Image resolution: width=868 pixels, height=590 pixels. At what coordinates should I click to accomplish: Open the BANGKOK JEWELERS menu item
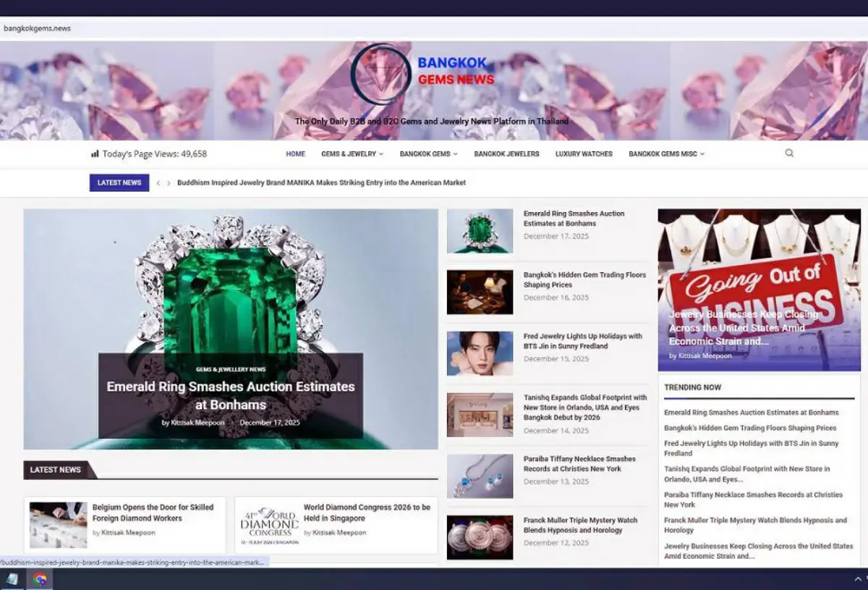tap(506, 153)
